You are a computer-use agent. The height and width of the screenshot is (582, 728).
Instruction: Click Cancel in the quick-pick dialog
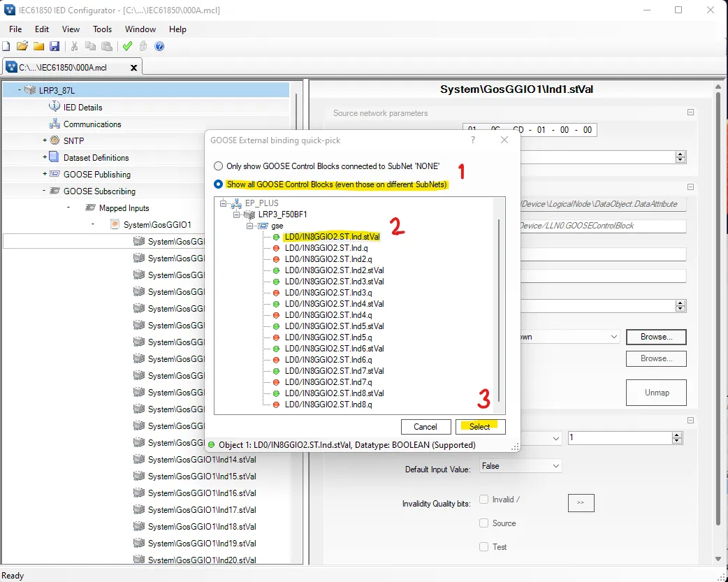click(425, 426)
